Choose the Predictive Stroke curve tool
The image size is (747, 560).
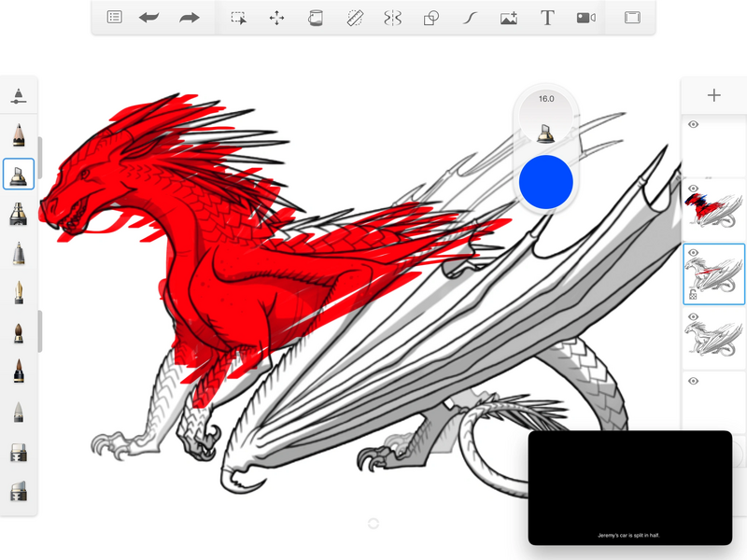[471, 18]
